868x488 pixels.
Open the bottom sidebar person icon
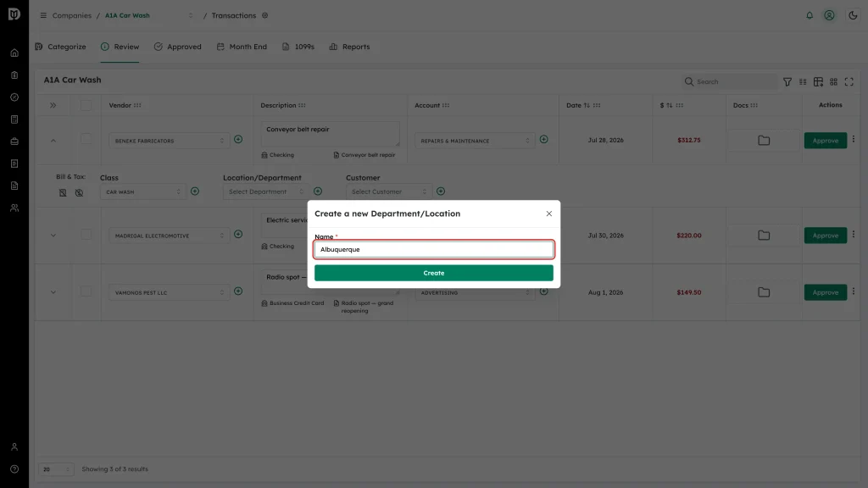point(14,447)
